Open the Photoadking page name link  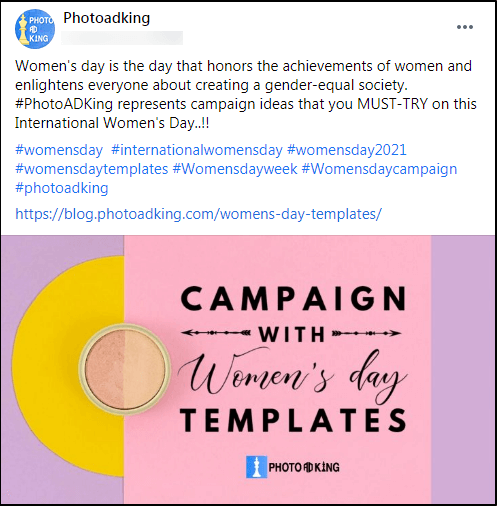[107, 18]
